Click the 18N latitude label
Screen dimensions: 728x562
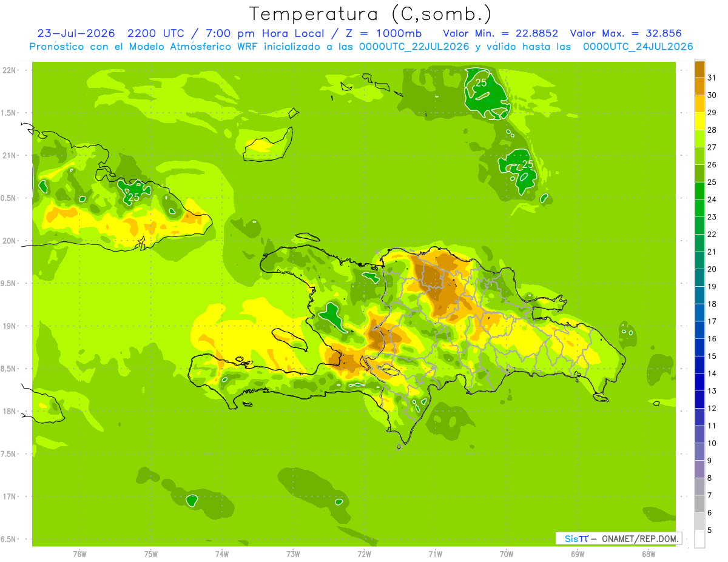pos(9,411)
